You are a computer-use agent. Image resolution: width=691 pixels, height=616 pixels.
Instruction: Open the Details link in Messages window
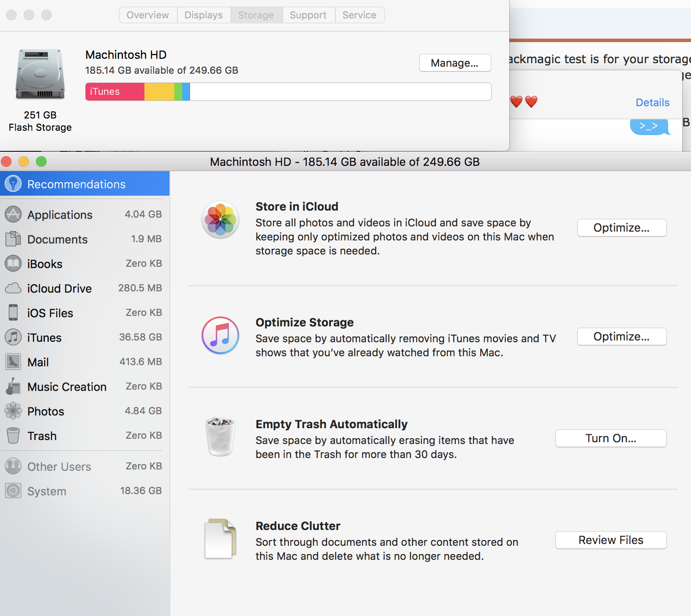[652, 102]
